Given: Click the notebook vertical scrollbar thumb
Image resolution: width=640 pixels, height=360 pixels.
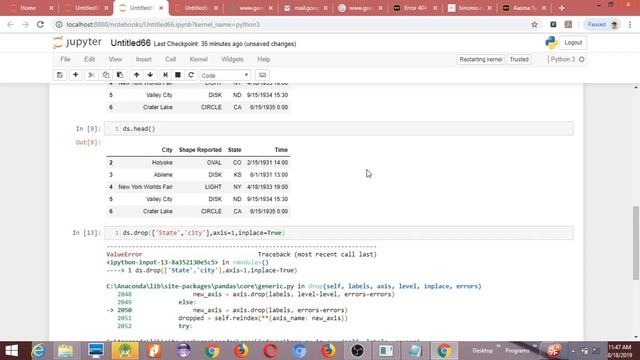Looking at the screenshot, I should tap(636, 243).
